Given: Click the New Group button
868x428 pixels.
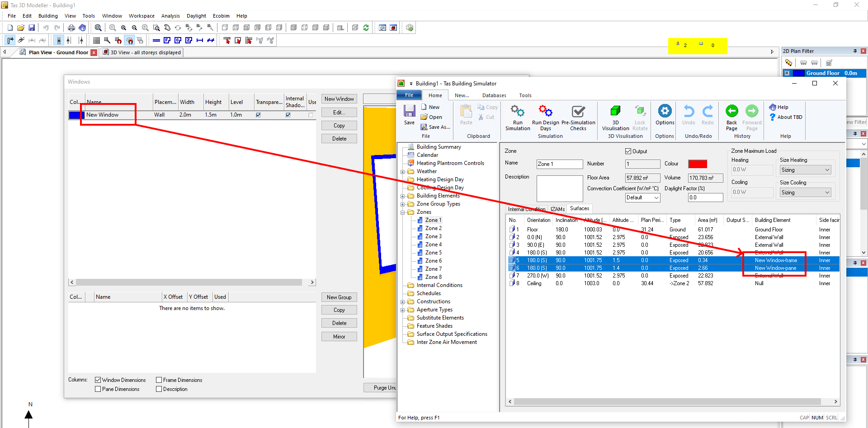Looking at the screenshot, I should point(339,297).
